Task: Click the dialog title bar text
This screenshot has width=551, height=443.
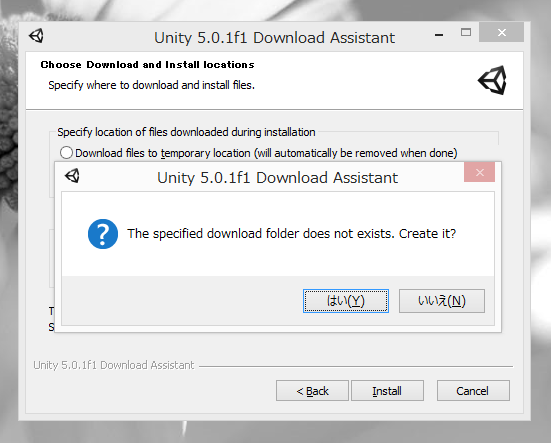Action: tap(277, 177)
